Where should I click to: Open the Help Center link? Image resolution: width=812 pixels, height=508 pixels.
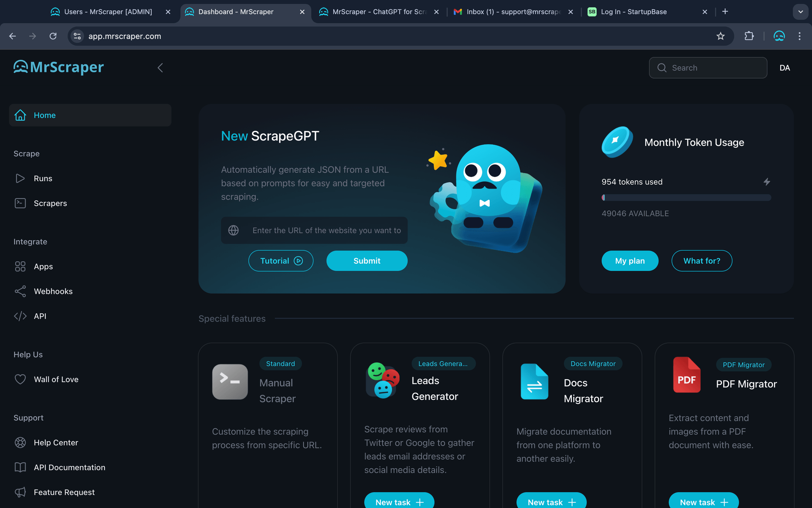click(x=56, y=442)
